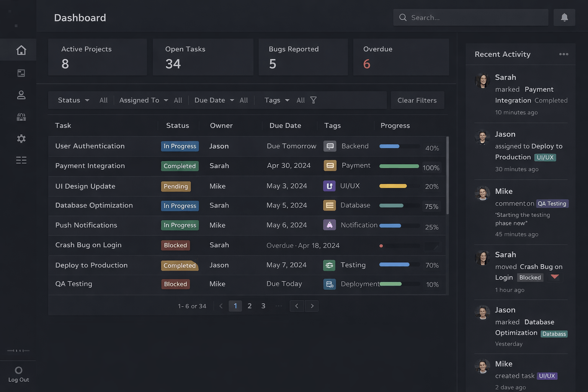
Task: Go to page 2 of the task list
Action: pos(249,306)
